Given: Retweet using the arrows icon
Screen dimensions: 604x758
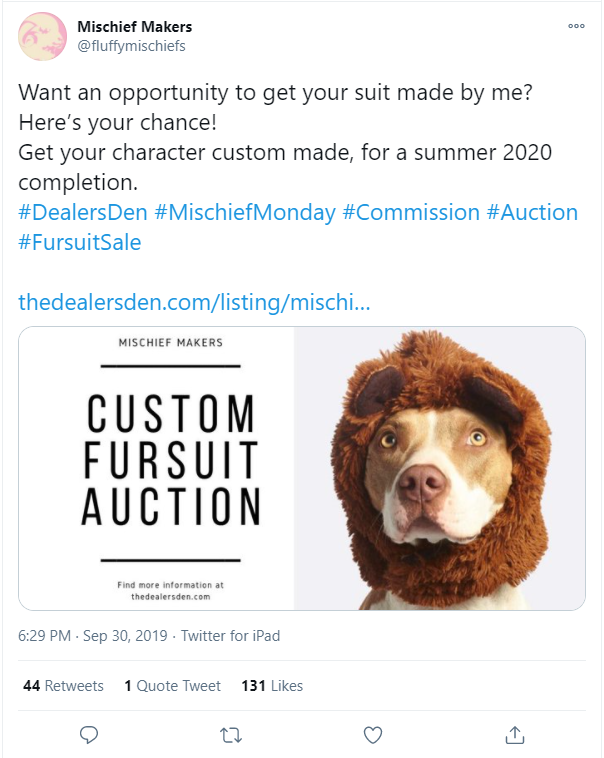Looking at the screenshot, I should click(231, 735).
